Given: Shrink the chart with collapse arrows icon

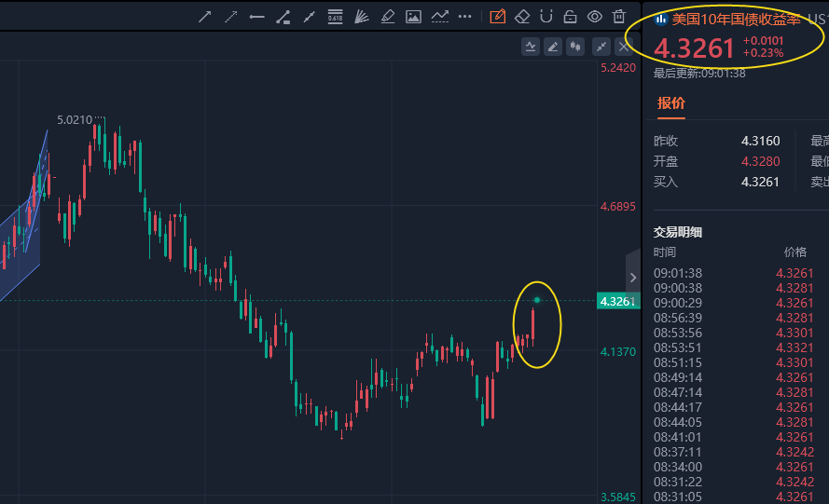Looking at the screenshot, I should [x=601, y=47].
